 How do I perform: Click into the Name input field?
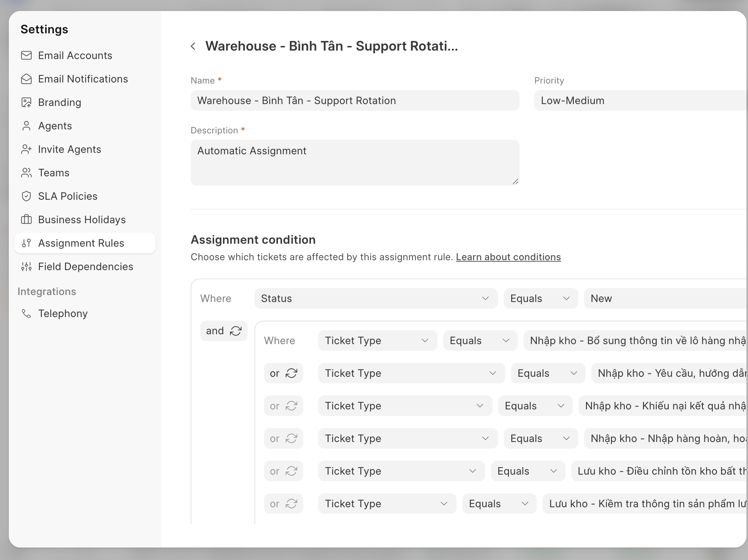(355, 100)
